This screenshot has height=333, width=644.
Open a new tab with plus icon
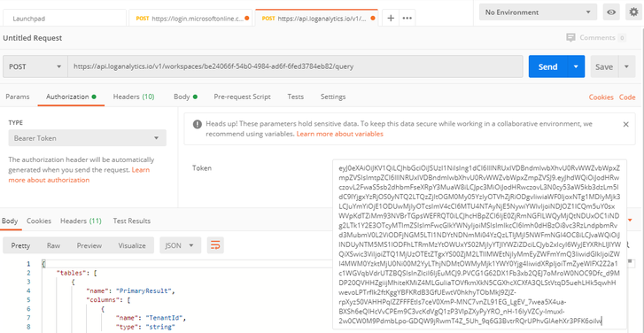pos(391,18)
